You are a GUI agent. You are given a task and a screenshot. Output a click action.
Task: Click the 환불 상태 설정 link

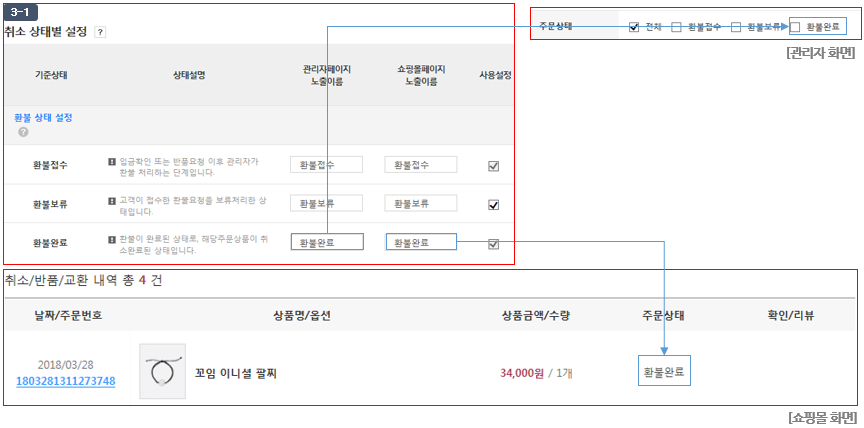click(x=43, y=117)
